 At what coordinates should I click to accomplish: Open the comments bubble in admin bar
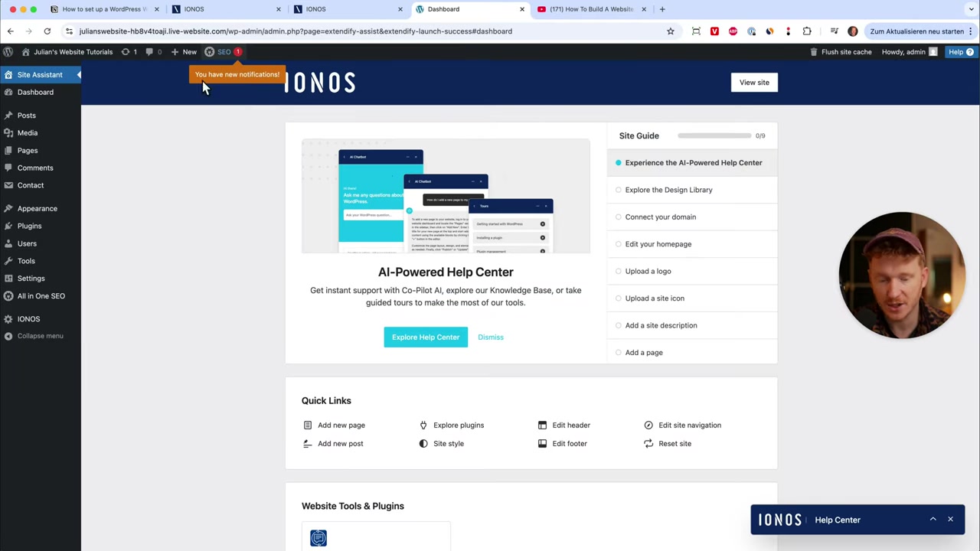[x=154, y=52]
